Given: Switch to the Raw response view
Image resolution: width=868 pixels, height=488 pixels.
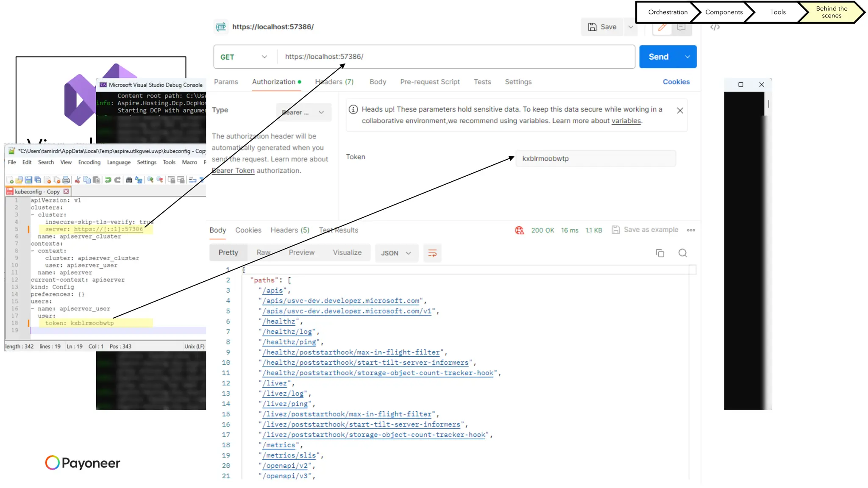Looking at the screenshot, I should 263,252.
